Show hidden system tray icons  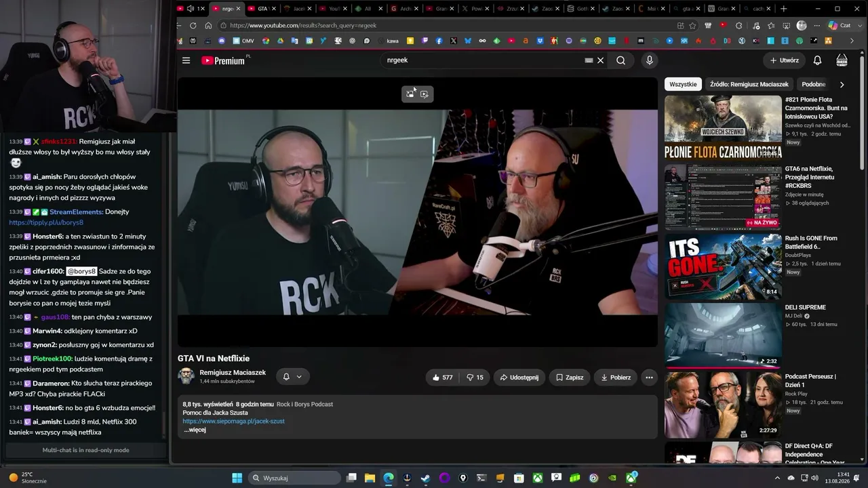pos(777,478)
